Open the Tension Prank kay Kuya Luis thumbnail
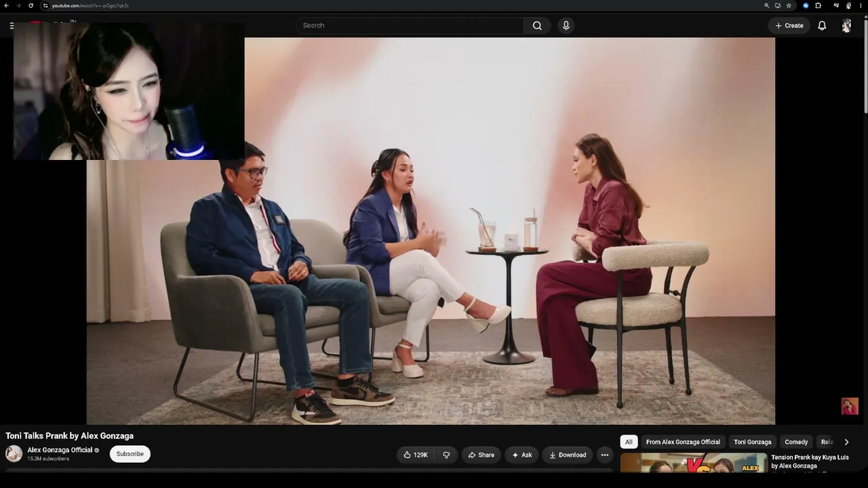This screenshot has width=868, height=488. coord(694,464)
